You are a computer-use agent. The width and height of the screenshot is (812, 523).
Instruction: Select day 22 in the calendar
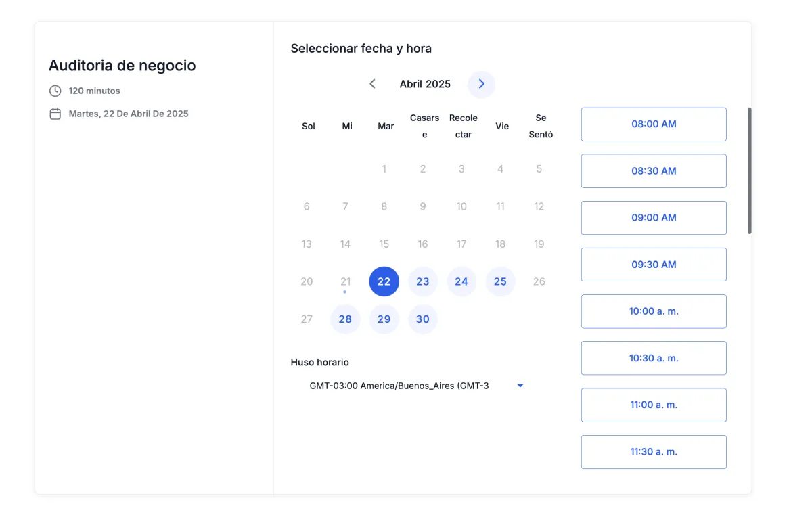(x=384, y=281)
